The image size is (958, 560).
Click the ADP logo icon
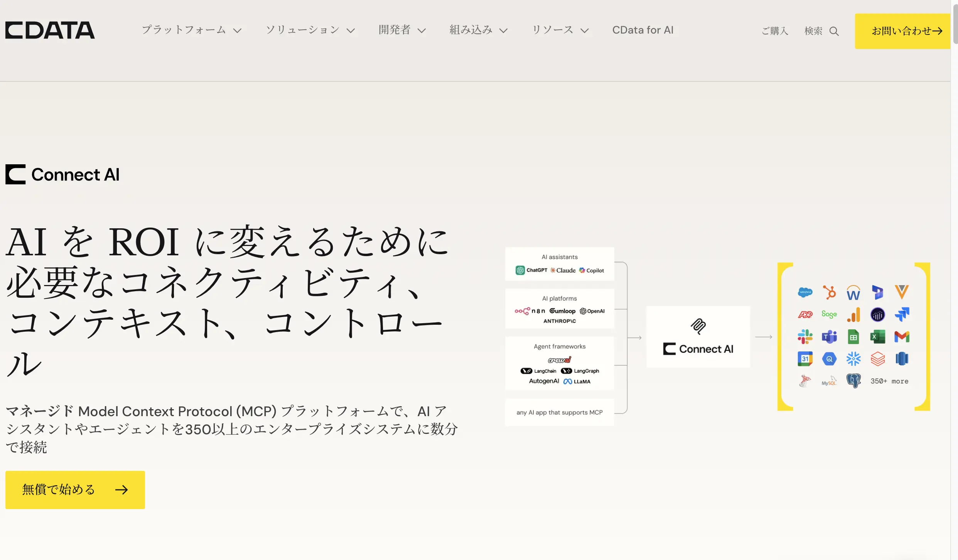[x=805, y=315]
